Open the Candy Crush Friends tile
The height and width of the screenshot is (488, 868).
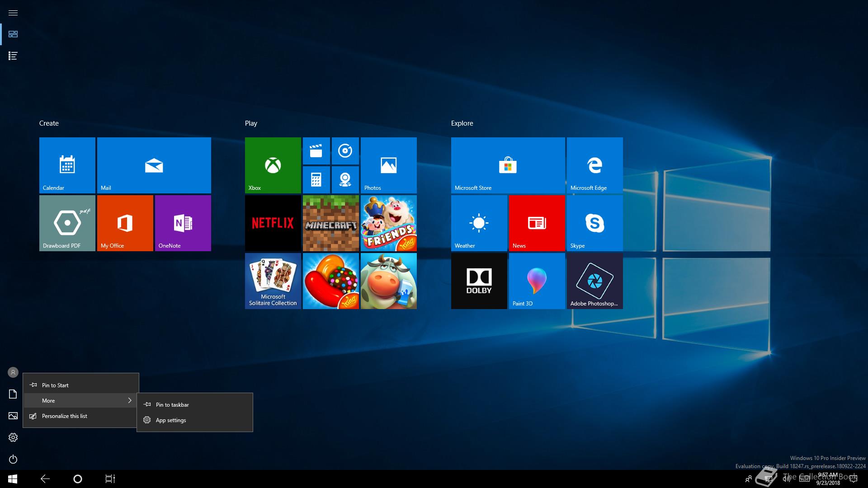(389, 223)
